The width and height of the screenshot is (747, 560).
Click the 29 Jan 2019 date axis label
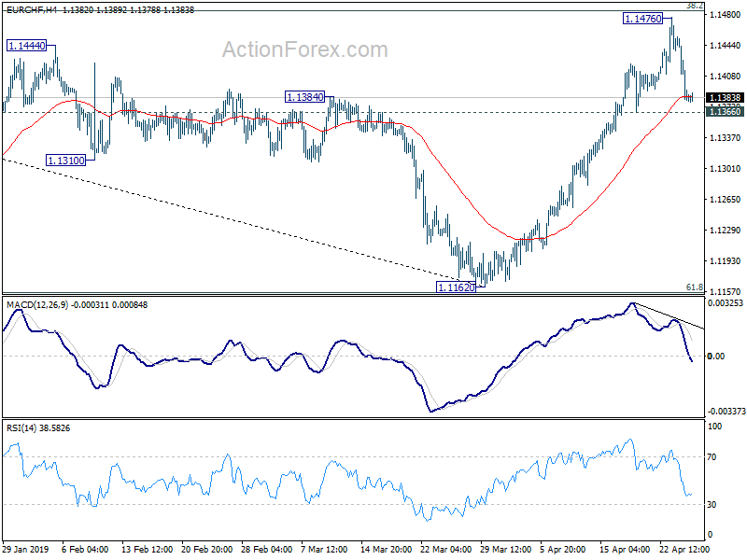tap(25, 549)
